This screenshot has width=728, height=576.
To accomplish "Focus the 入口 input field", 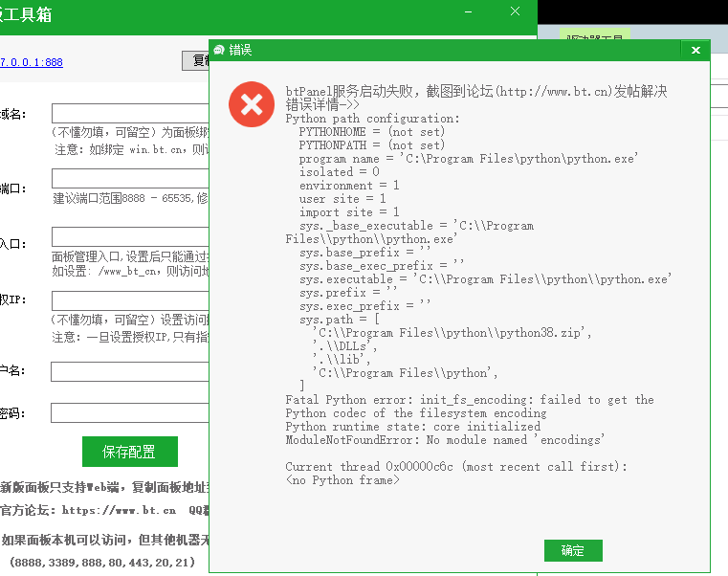I will (130, 236).
